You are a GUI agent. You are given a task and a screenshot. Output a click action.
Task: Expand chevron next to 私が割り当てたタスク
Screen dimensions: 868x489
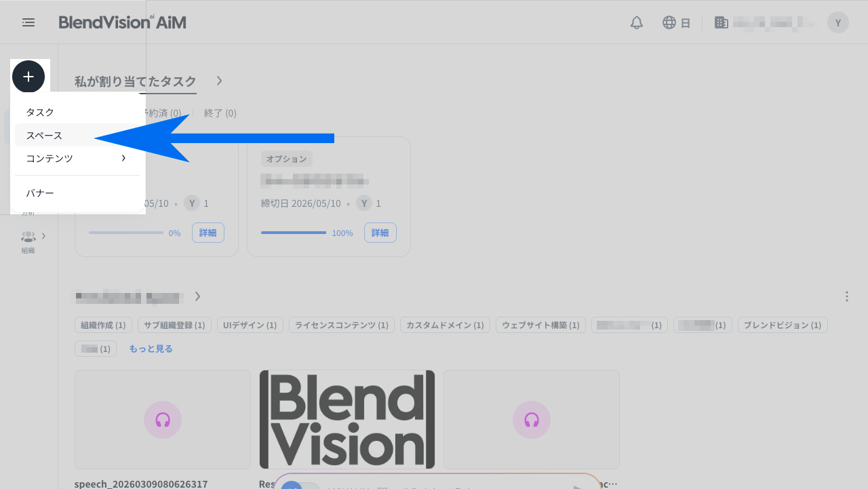[x=219, y=81]
